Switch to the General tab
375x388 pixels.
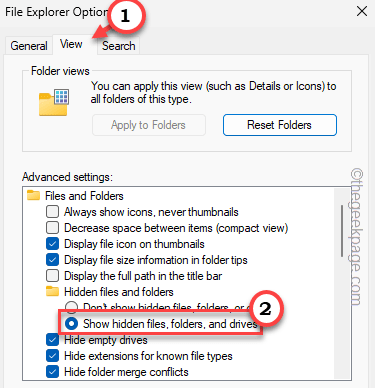pos(29,46)
